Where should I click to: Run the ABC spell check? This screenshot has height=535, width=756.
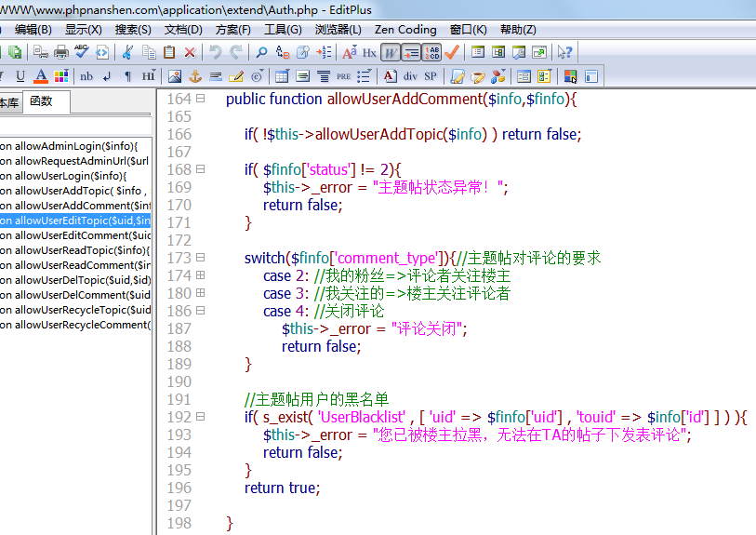coord(82,52)
